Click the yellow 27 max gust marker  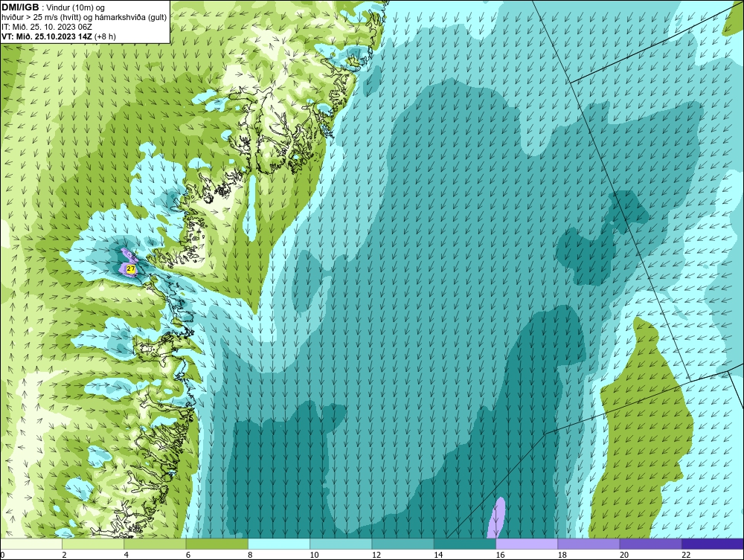pos(131,269)
